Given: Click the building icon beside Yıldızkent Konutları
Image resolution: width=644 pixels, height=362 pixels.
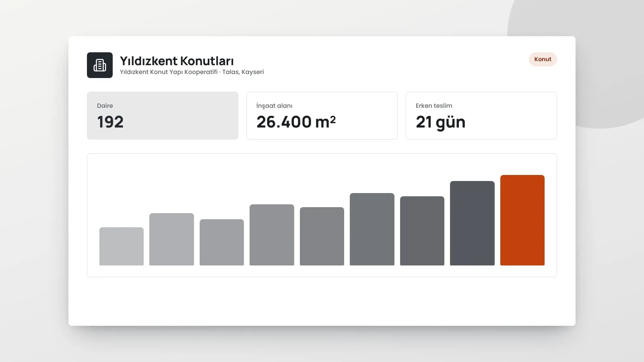Looking at the screenshot, I should point(100,65).
